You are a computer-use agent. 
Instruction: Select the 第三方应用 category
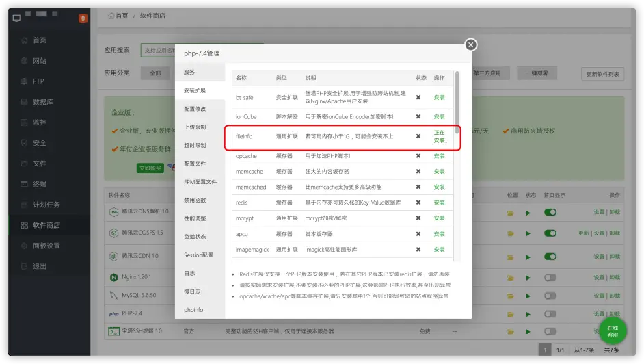[x=487, y=73]
